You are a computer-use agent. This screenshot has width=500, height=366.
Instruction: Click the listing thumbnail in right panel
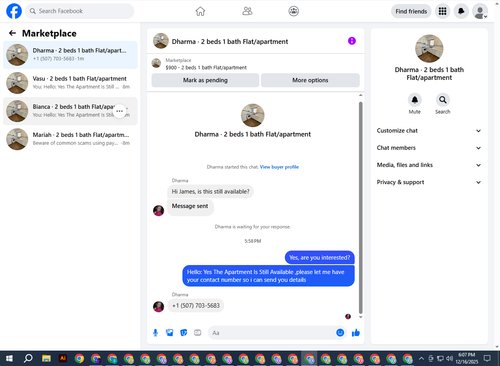[x=429, y=49]
